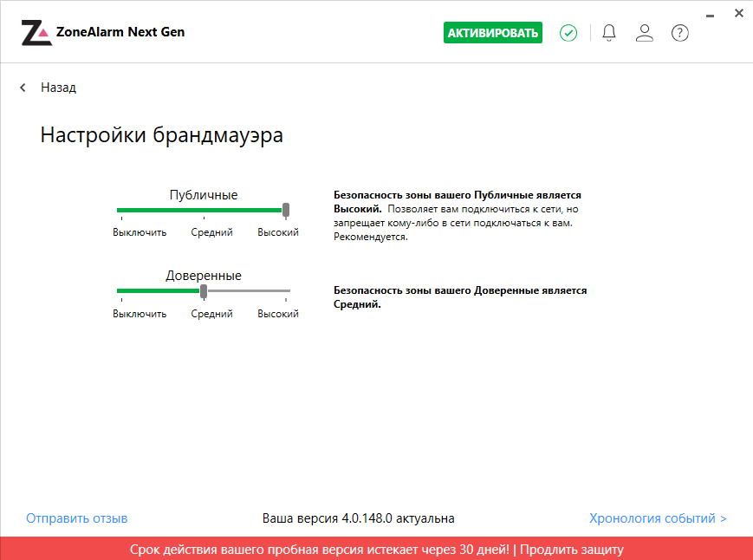The height and width of the screenshot is (560, 753).
Task: Open Отправить отзыв feedback link
Action: 77,518
